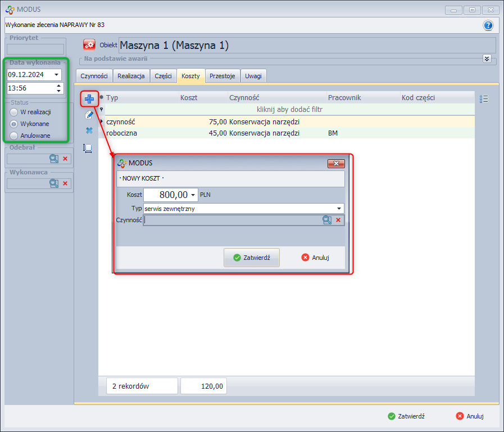
Task: Click the filter row to add filter
Action: pyautogui.click(x=289, y=110)
